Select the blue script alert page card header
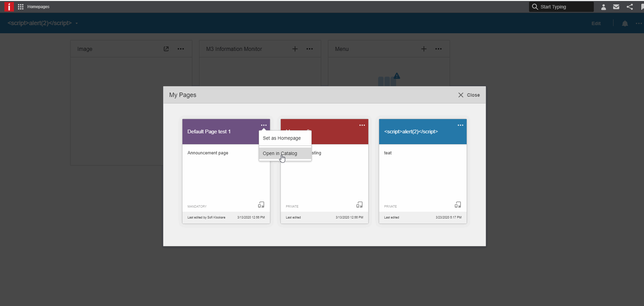The image size is (644, 306). tap(423, 132)
